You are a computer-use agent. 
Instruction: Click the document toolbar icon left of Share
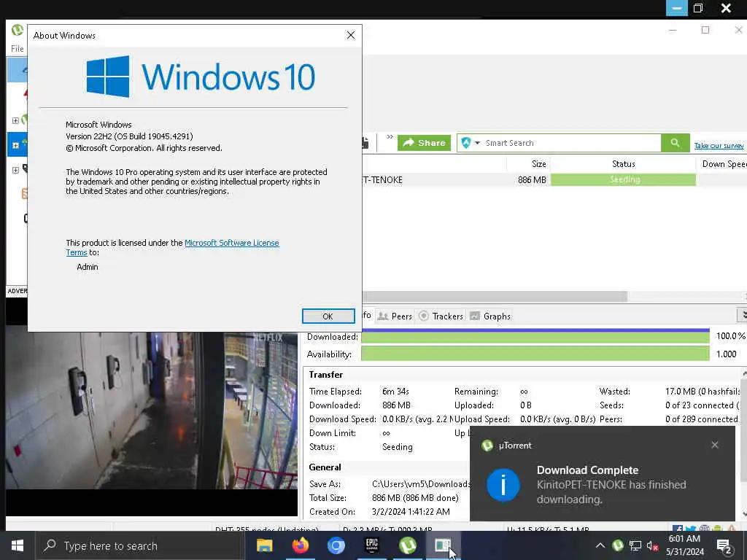[x=365, y=142]
